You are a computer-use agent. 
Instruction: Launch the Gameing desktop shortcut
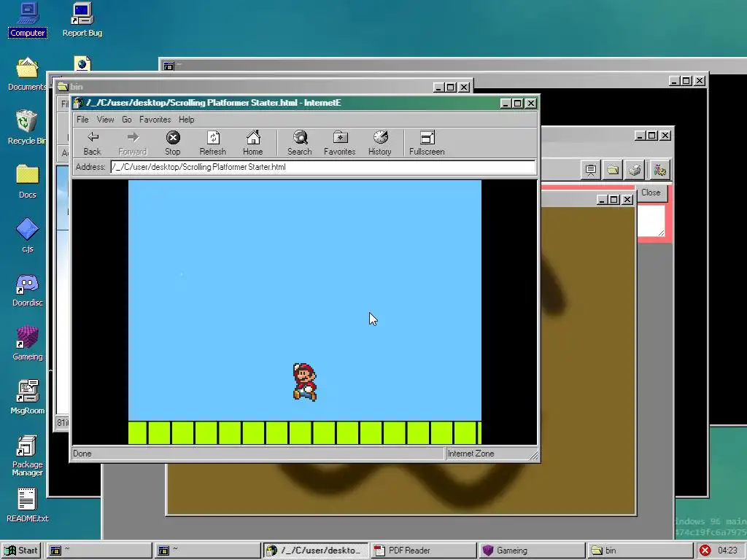click(27, 343)
